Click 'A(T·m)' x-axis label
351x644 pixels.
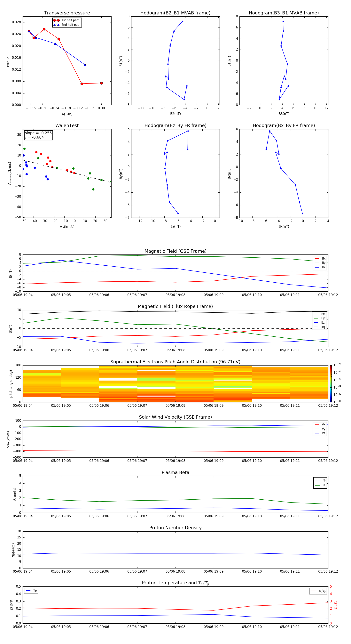(x=67, y=114)
